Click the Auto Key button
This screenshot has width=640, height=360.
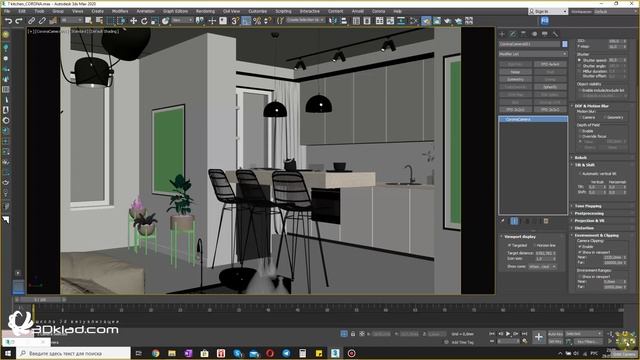pos(555,334)
